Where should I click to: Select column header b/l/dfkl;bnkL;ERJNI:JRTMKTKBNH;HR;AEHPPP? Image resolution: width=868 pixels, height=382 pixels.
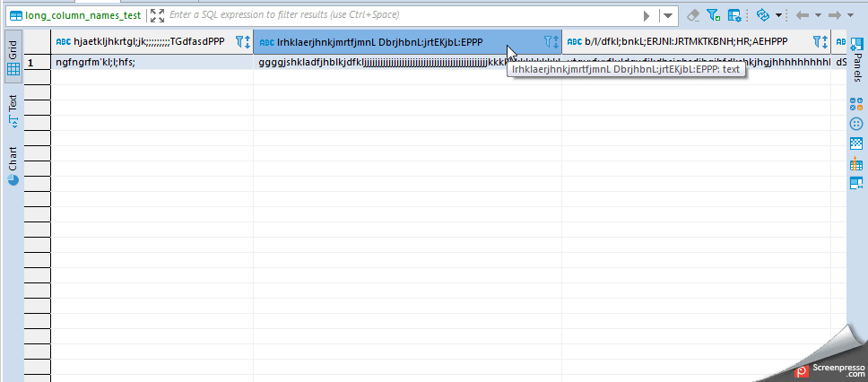697,41
